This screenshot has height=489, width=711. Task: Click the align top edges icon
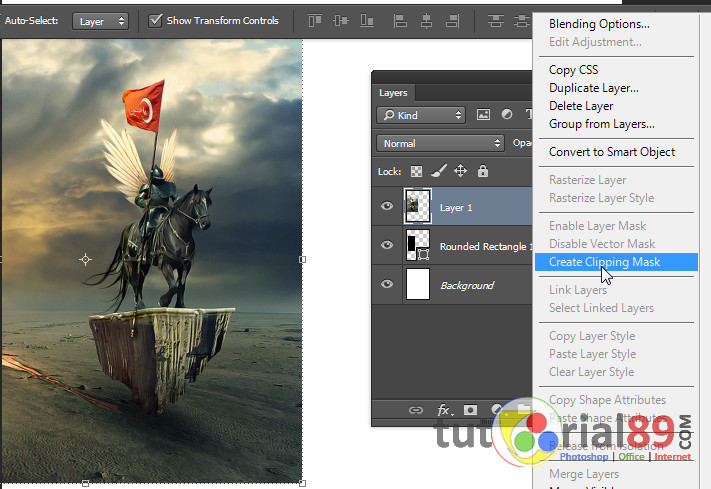click(315, 21)
